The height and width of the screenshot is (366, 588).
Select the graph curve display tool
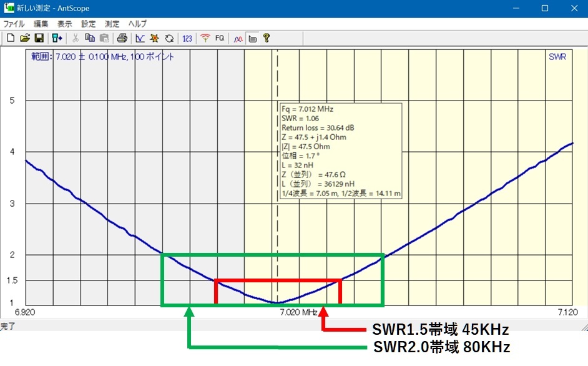click(140, 38)
